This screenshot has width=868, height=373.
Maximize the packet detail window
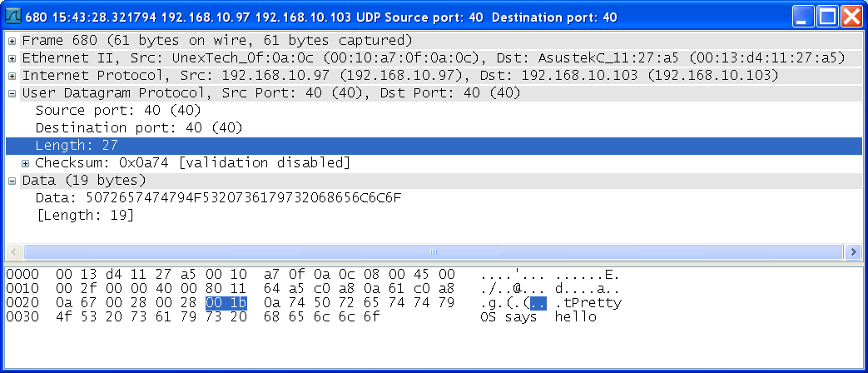tap(827, 17)
